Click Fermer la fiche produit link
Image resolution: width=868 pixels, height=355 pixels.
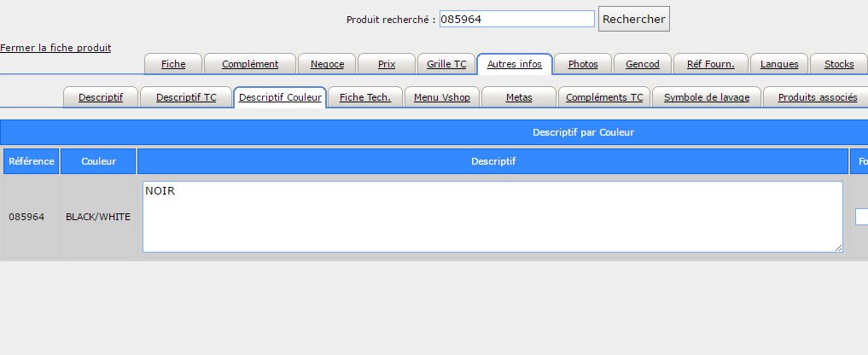[55, 48]
